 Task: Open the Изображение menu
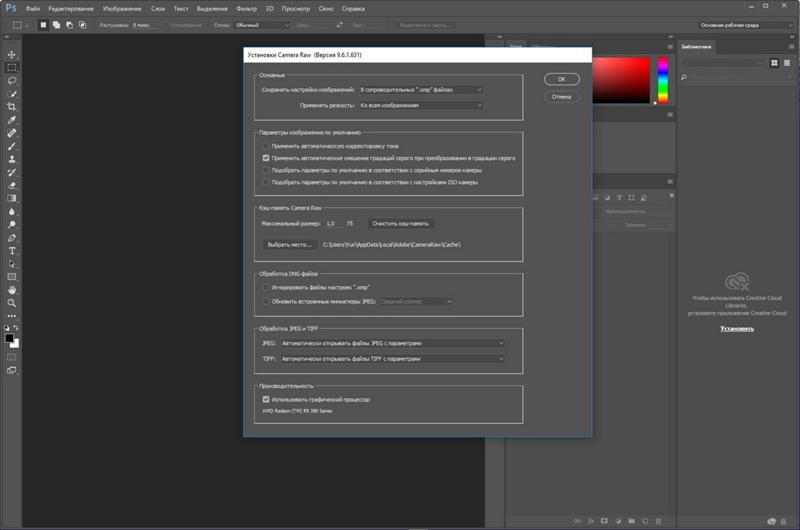(x=122, y=9)
